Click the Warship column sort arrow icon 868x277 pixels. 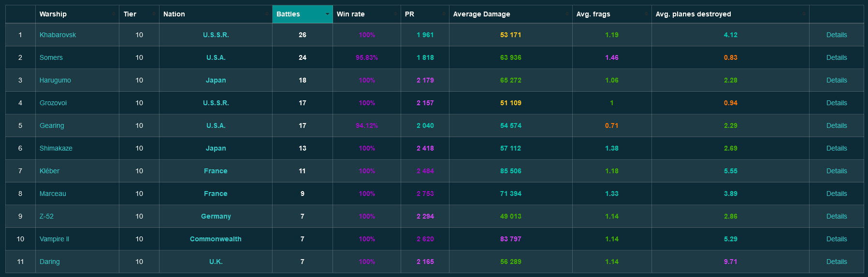(x=114, y=14)
